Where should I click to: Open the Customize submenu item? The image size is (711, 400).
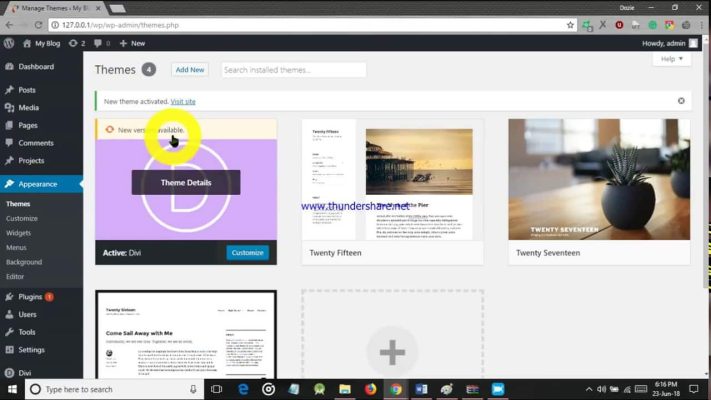click(22, 219)
